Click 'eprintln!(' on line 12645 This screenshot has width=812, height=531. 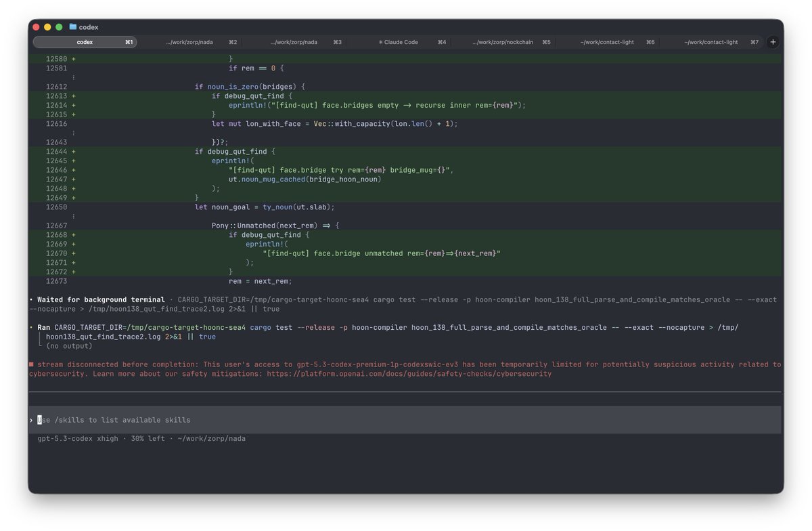point(233,161)
